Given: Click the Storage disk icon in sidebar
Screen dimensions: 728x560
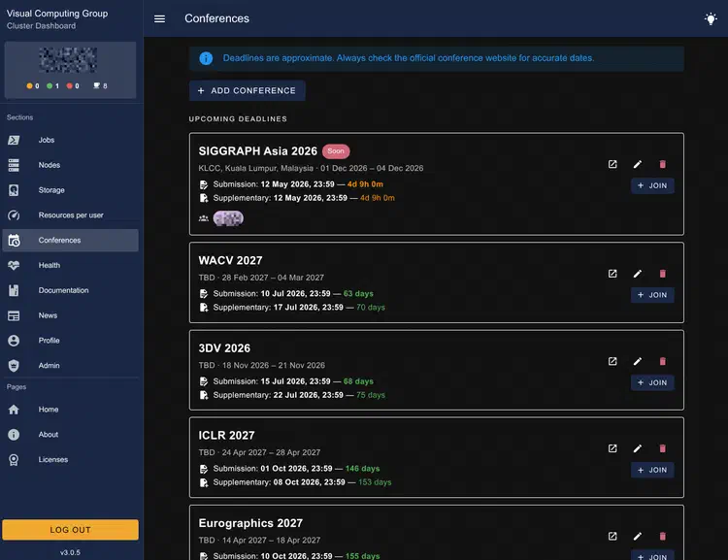Looking at the screenshot, I should tap(14, 190).
